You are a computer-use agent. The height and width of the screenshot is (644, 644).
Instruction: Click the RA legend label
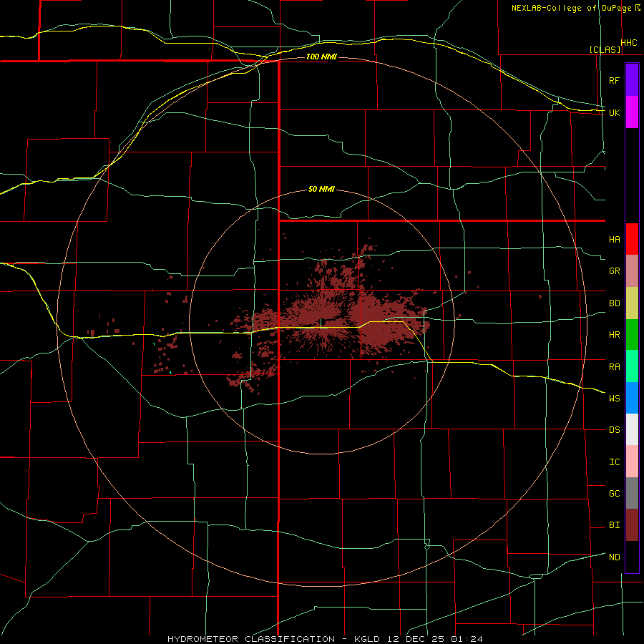(x=614, y=367)
